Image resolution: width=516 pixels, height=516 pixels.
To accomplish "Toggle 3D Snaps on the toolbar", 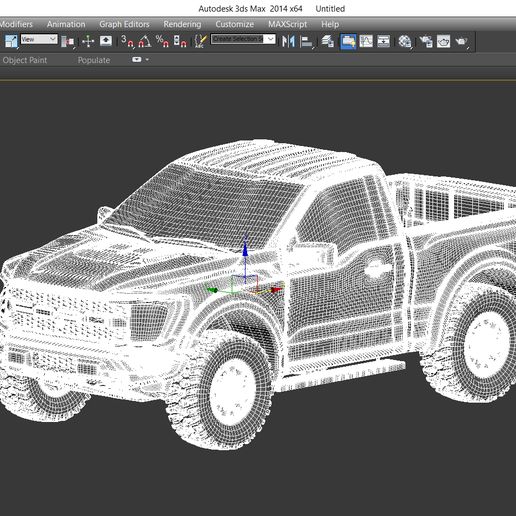I will 127,41.
